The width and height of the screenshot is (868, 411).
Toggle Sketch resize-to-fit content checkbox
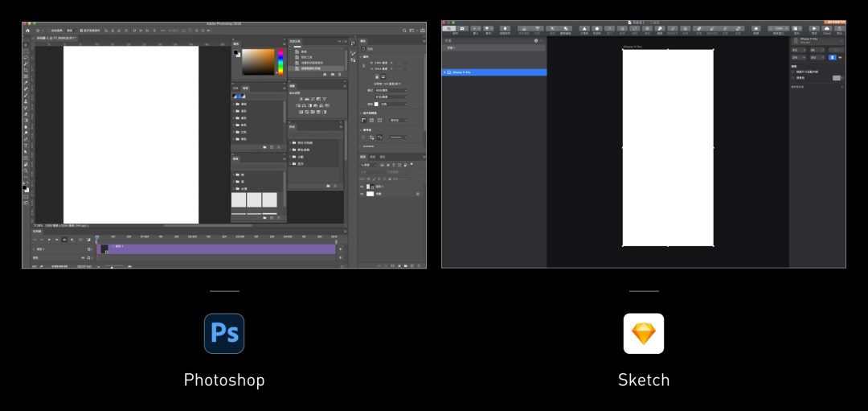pyautogui.click(x=792, y=72)
